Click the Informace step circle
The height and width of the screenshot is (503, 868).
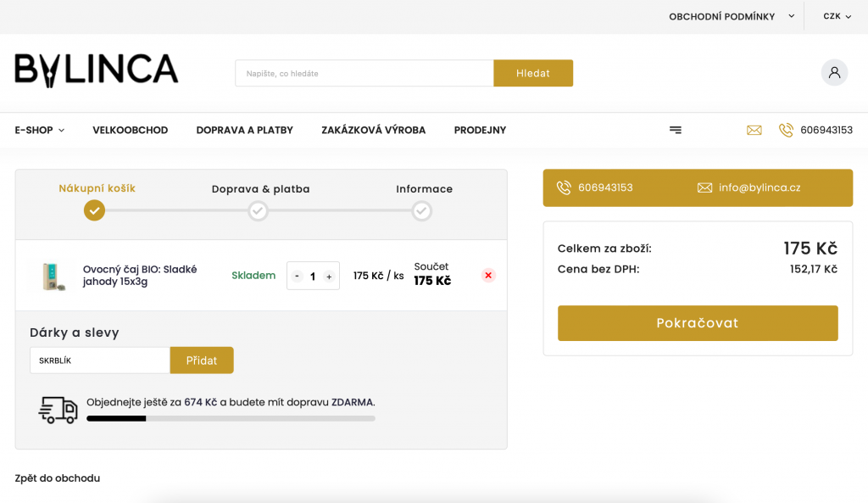(422, 211)
